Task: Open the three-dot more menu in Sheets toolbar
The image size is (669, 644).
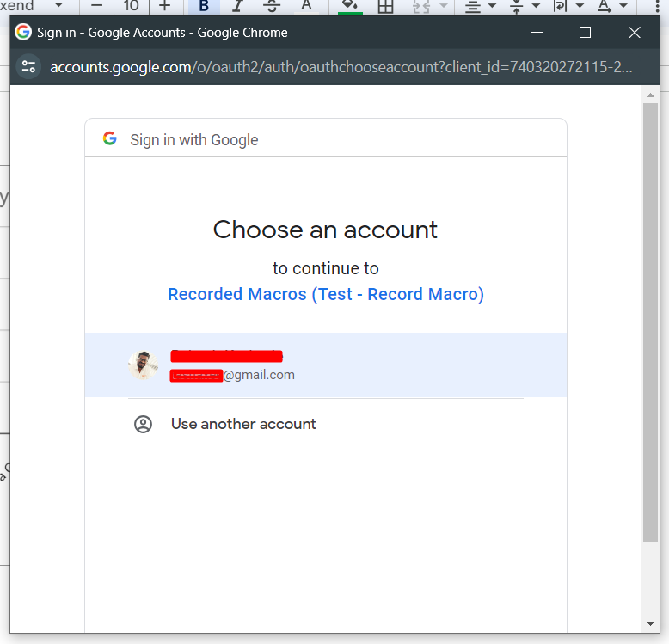Action: [x=658, y=6]
